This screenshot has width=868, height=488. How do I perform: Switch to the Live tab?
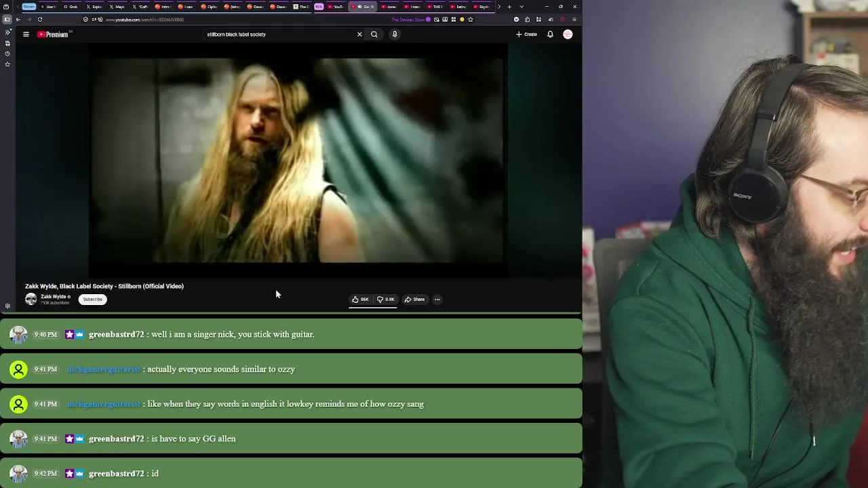(49, 7)
